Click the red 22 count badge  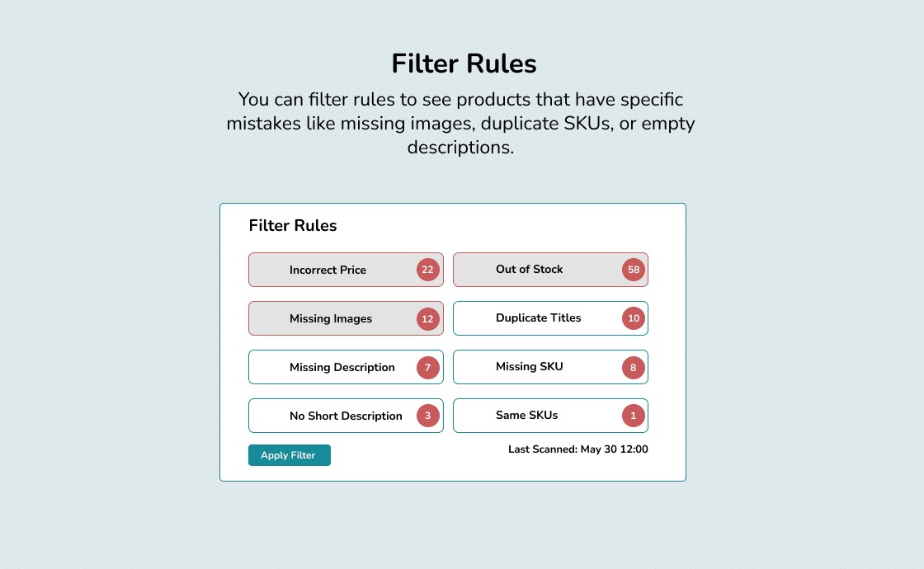[428, 270]
